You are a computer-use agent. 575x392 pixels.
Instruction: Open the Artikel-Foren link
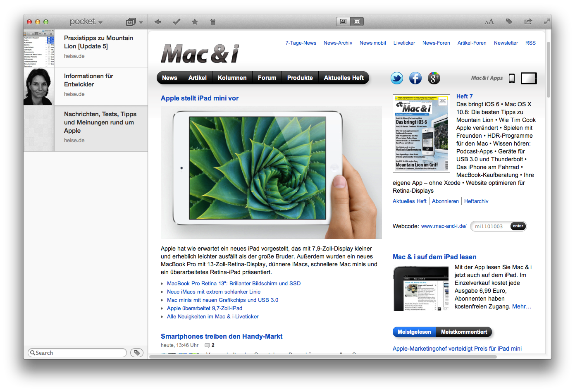472,43
